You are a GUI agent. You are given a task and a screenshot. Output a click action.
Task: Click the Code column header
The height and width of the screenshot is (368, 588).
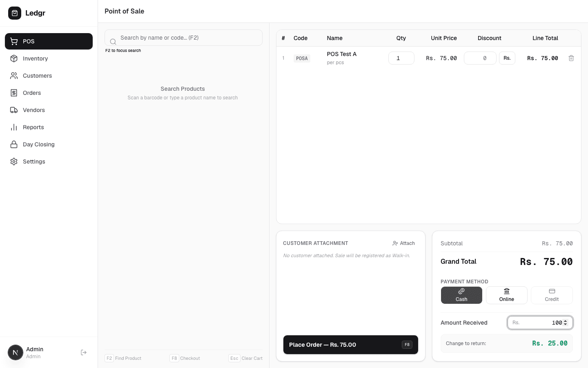[301, 38]
